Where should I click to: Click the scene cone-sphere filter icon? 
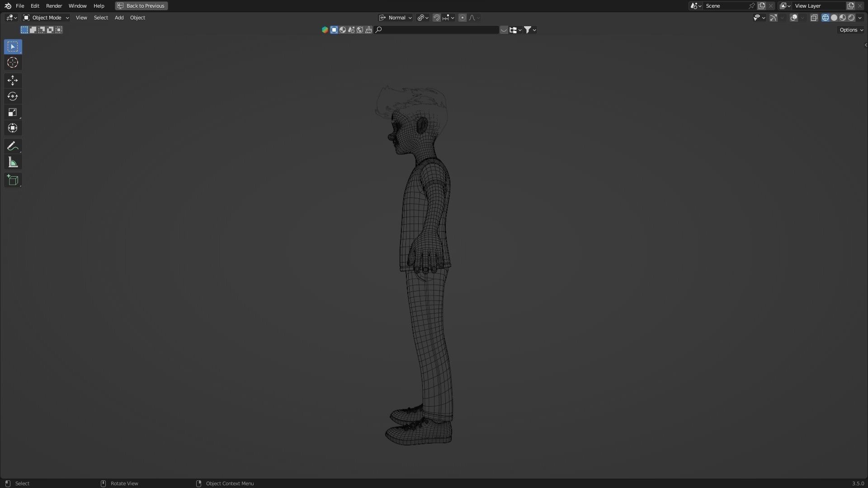(351, 30)
